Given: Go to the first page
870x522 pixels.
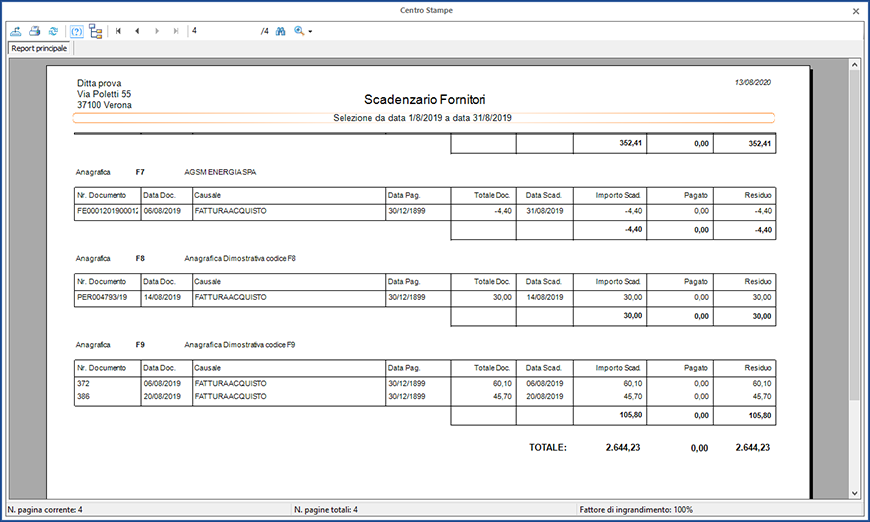Looking at the screenshot, I should pyautogui.click(x=119, y=31).
